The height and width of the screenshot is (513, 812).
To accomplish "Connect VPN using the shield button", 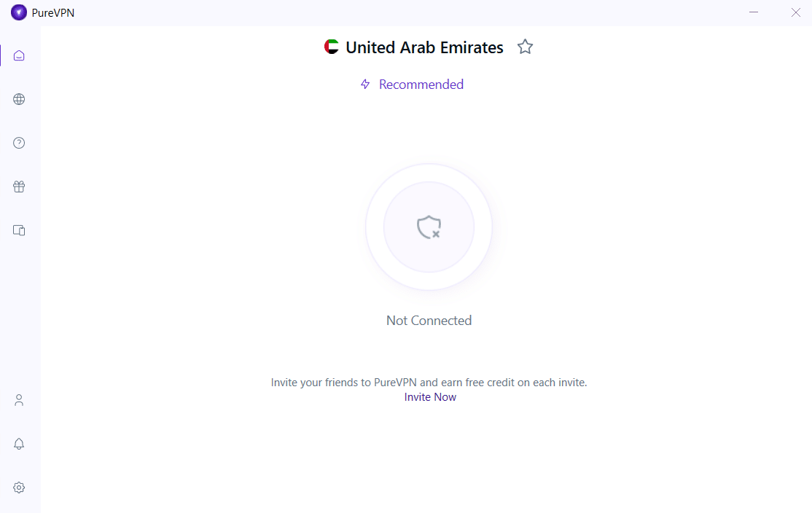I will pyautogui.click(x=429, y=227).
